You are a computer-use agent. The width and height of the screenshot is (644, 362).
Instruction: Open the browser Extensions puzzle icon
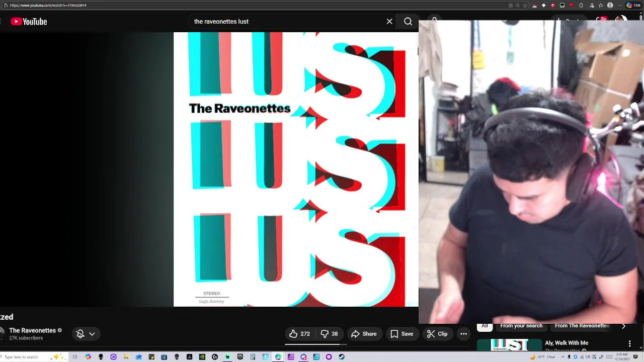click(581, 5)
